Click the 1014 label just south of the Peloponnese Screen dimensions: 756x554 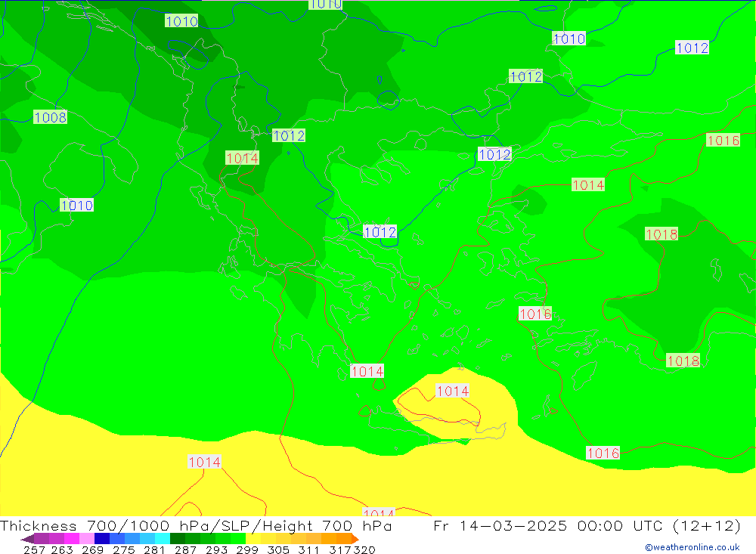(x=367, y=371)
